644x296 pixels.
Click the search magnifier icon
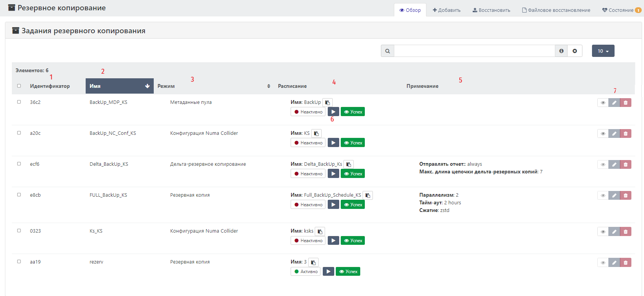coord(388,51)
